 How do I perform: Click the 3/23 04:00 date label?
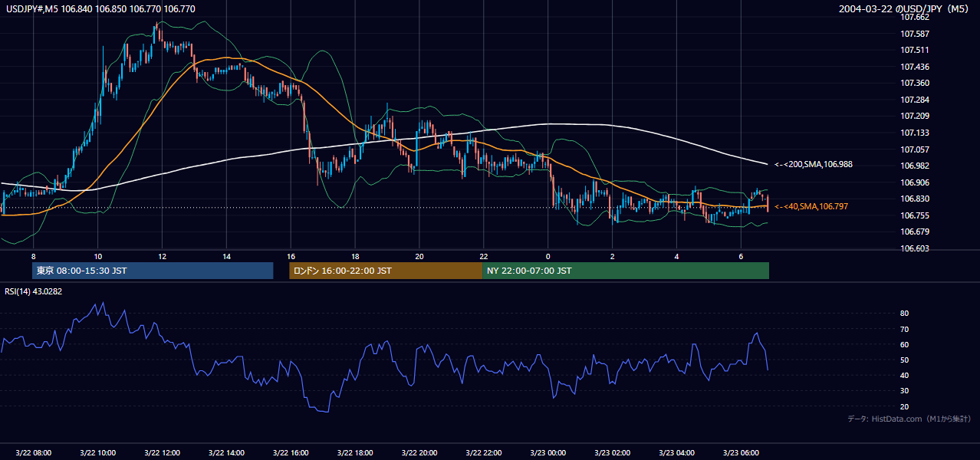coord(677,452)
